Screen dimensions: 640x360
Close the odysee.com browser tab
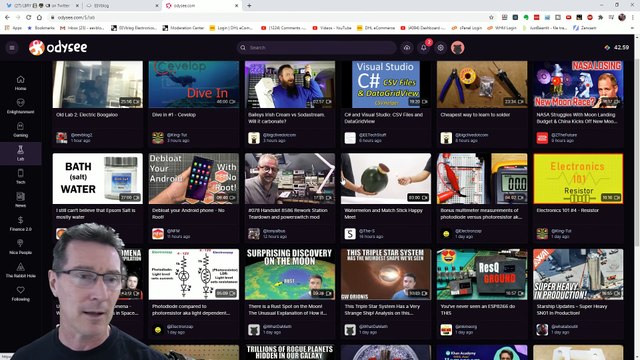point(237,6)
